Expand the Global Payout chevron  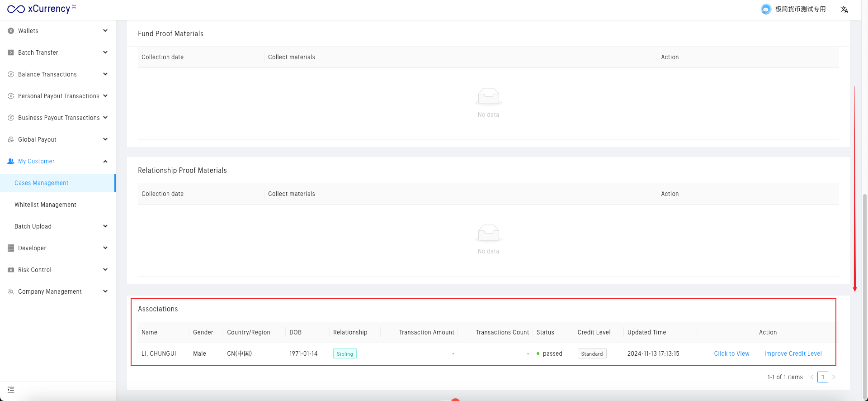click(x=105, y=139)
